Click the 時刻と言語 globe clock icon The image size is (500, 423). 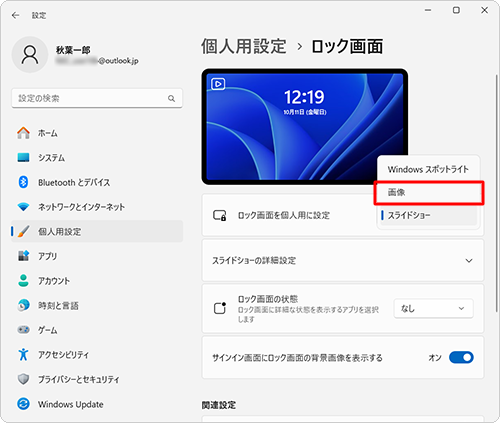point(23,305)
